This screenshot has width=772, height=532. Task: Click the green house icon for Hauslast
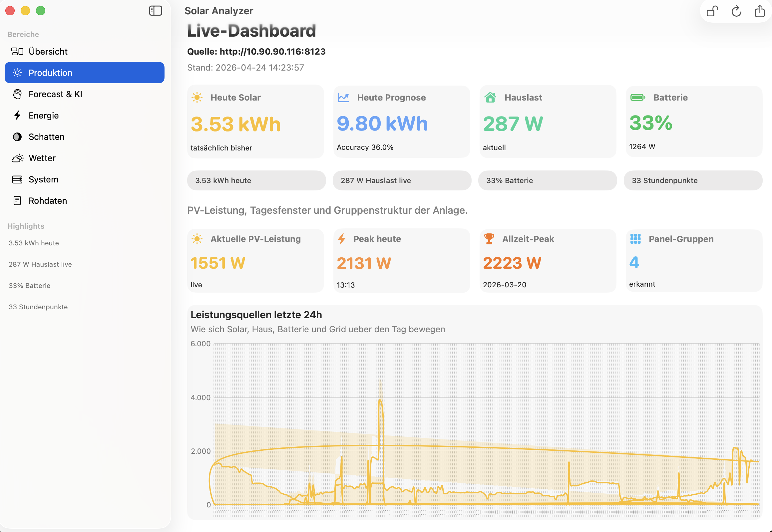[x=490, y=97]
